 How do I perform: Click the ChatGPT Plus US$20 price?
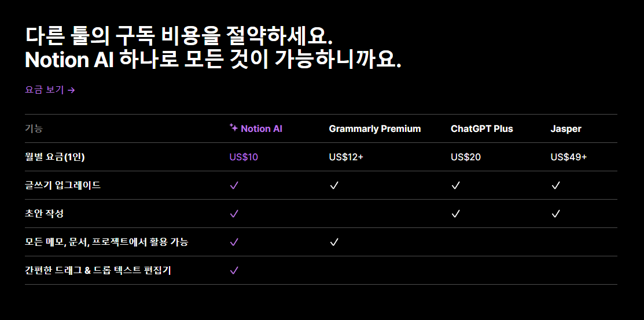(x=465, y=157)
